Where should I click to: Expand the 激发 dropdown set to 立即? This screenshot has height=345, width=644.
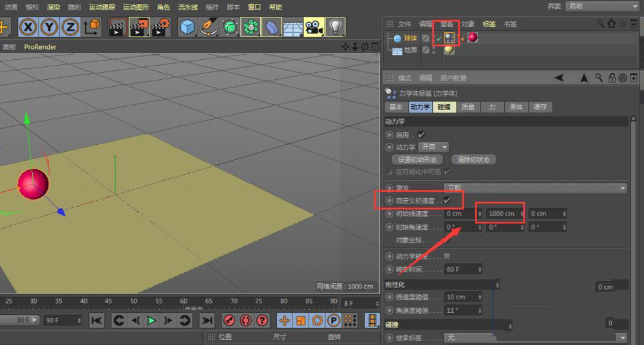[536, 188]
